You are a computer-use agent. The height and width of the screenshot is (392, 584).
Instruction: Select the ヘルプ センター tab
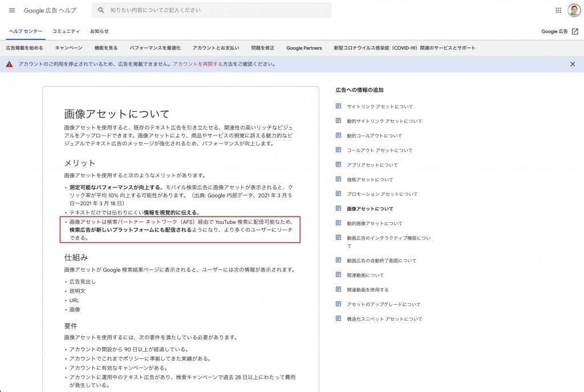click(x=26, y=31)
